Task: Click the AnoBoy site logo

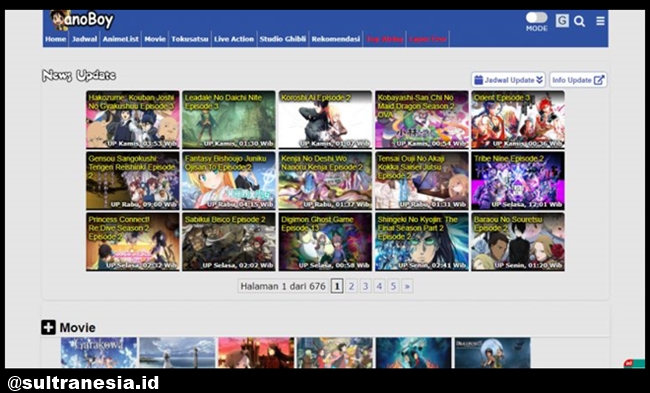Action: pos(82,20)
